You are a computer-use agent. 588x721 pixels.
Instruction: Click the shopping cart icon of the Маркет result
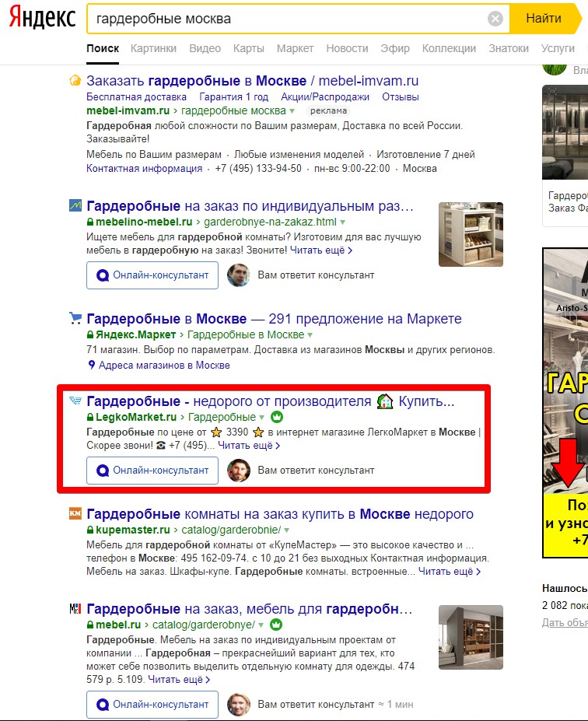coord(75,318)
